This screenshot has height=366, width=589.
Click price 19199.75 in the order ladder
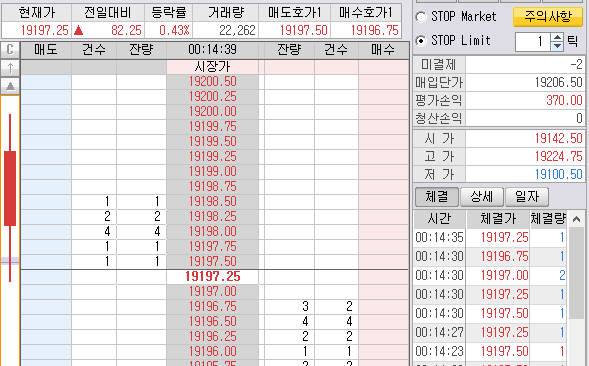point(213,127)
